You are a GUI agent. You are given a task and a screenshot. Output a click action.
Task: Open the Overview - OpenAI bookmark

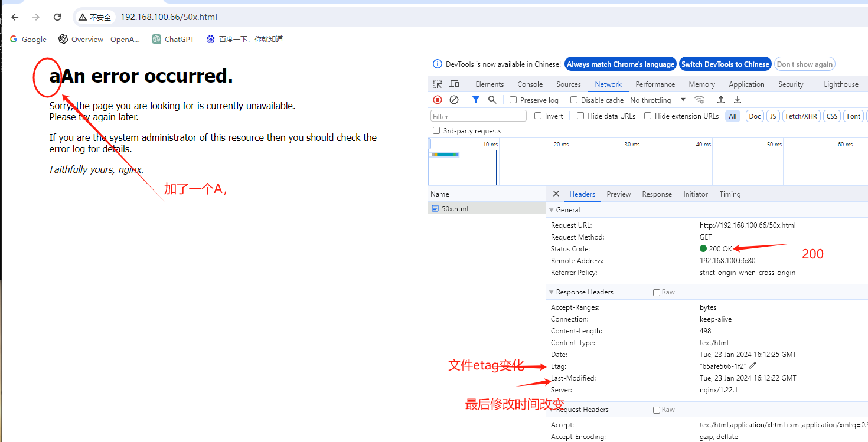coord(99,39)
